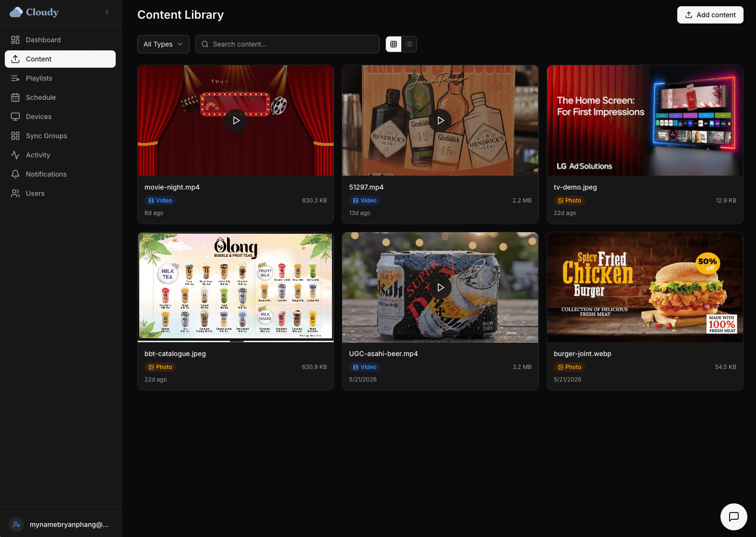Click the Photo tag on tv-demo.jpeg
This screenshot has width=756, height=537.
coord(569,201)
